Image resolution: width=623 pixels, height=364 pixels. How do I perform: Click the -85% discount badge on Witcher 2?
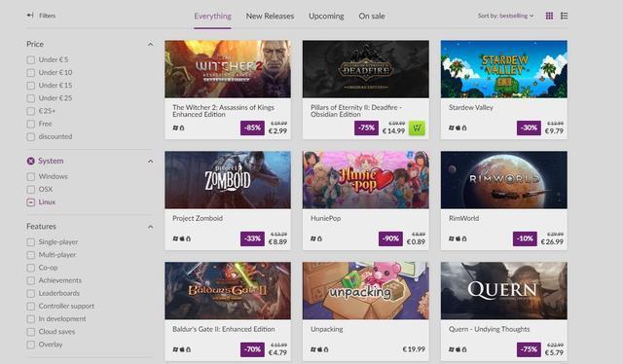(x=252, y=127)
